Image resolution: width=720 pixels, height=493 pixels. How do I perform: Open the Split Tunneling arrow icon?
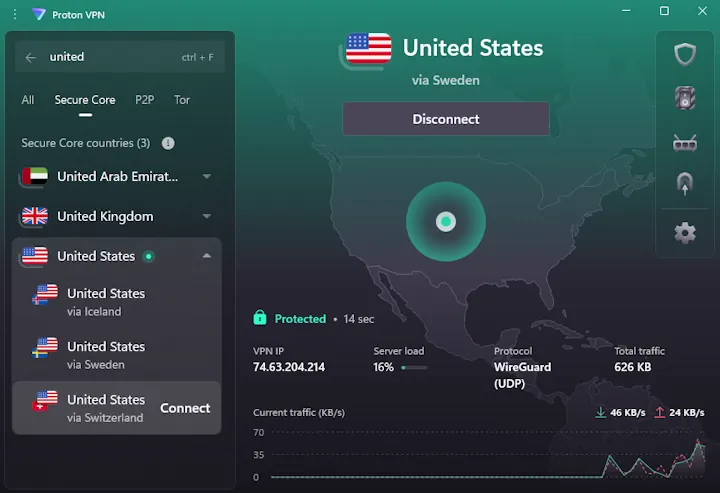(x=685, y=184)
